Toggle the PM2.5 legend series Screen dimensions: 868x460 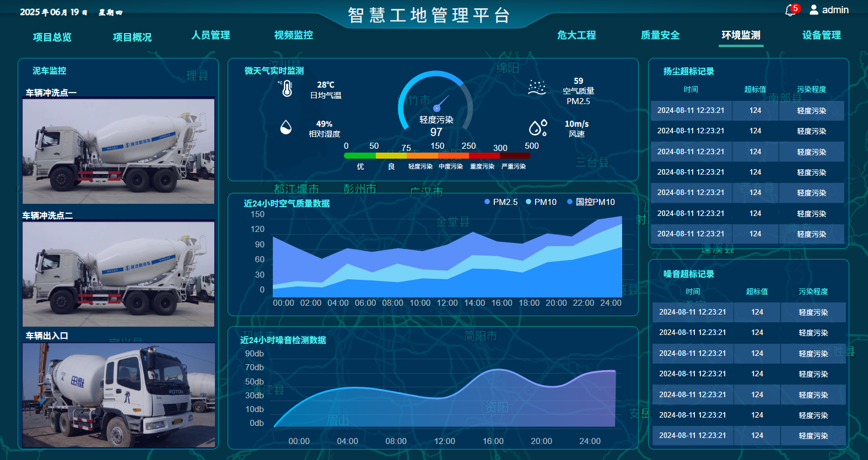pos(500,202)
